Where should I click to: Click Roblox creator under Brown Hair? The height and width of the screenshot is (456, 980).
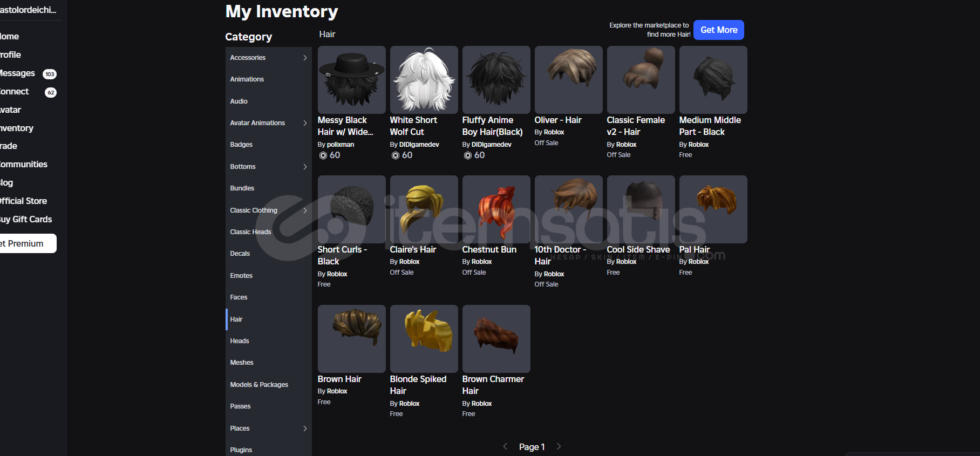337,391
